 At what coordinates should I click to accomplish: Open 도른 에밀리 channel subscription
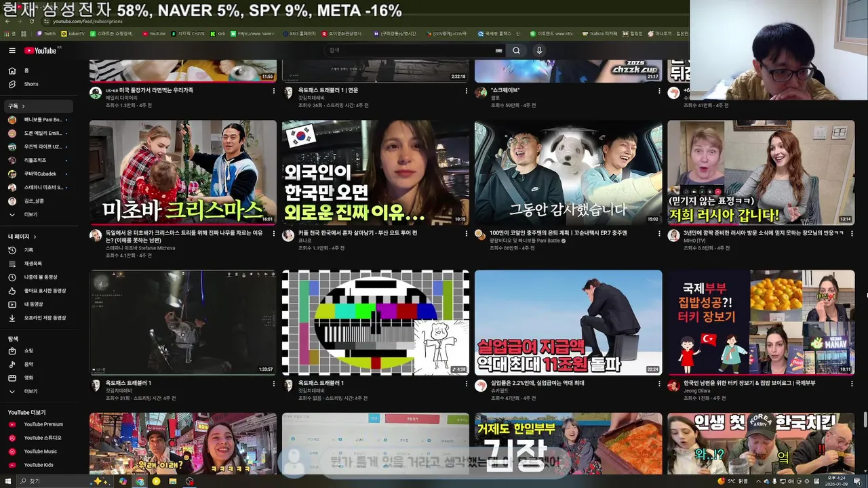pyautogui.click(x=39, y=134)
